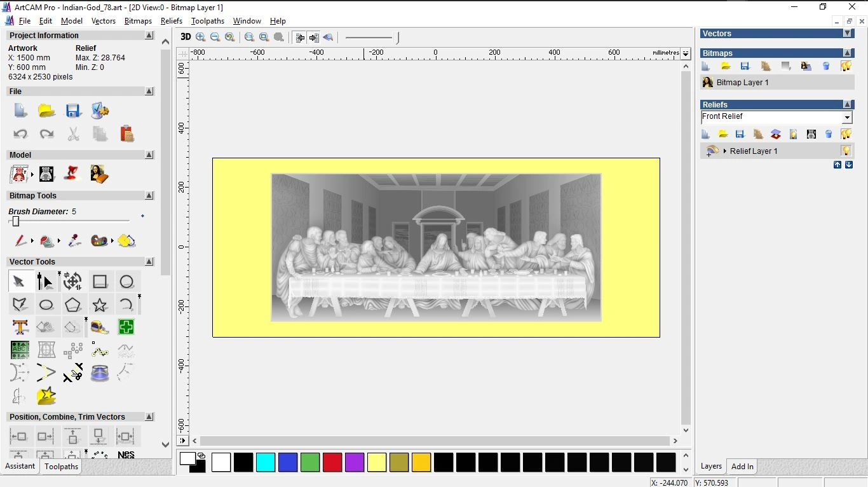Image resolution: width=868 pixels, height=487 pixels.
Task: Pick the cyan color swatch
Action: point(266,462)
